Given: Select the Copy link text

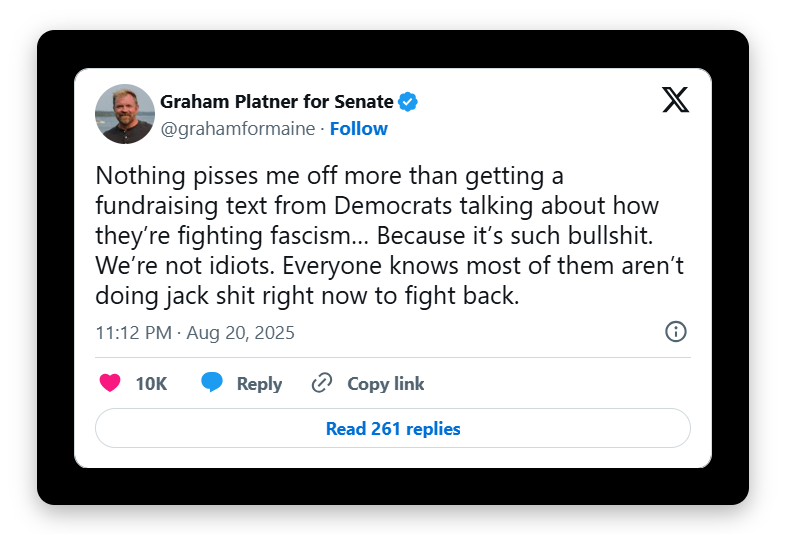Looking at the screenshot, I should pyautogui.click(x=385, y=384).
